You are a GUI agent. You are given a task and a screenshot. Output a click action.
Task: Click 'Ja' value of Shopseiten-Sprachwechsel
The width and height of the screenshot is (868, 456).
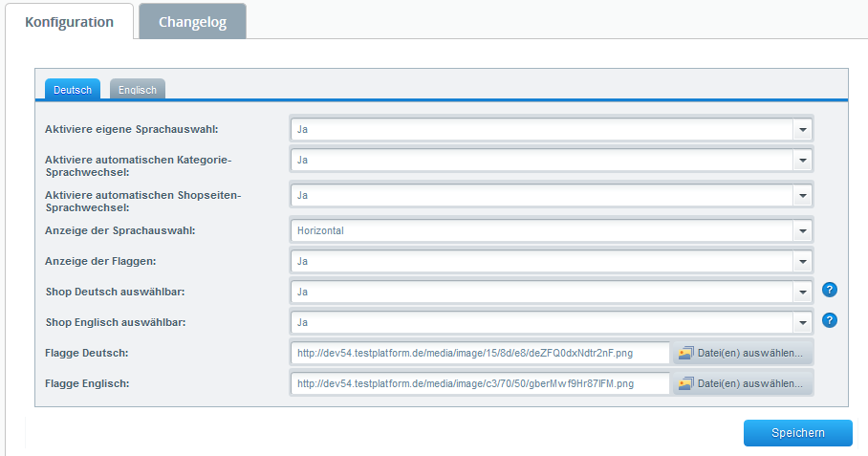[x=302, y=195]
